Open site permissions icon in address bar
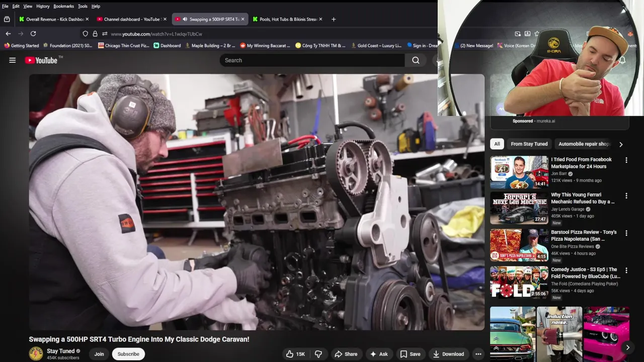Image resolution: width=644 pixels, height=362 pixels. (105, 34)
